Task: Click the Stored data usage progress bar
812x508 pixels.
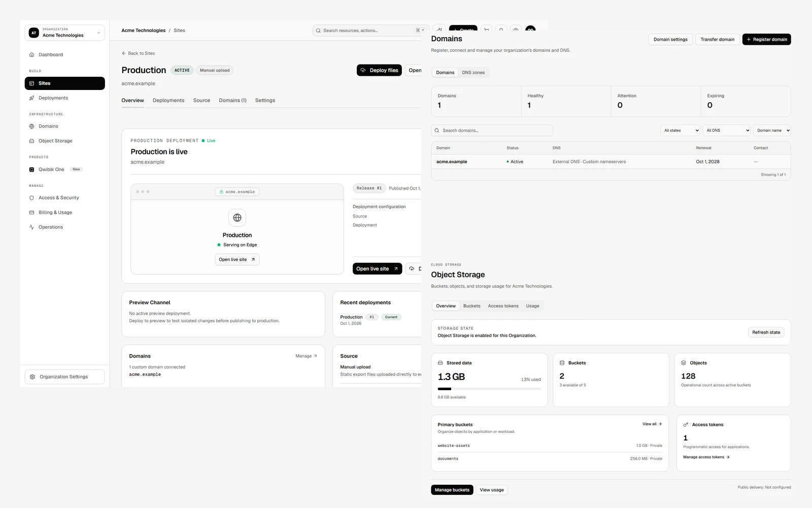Action: click(x=489, y=389)
